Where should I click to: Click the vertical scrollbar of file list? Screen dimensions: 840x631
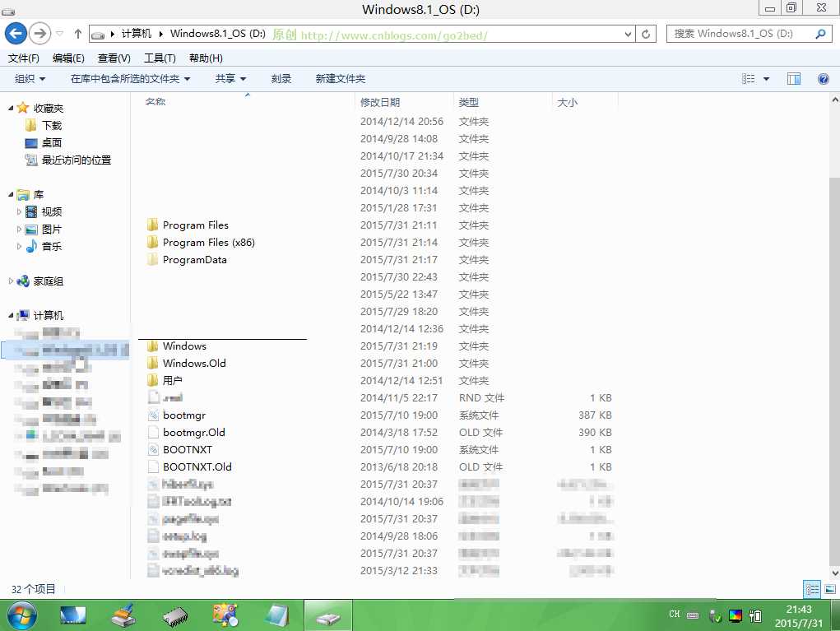[834, 369]
